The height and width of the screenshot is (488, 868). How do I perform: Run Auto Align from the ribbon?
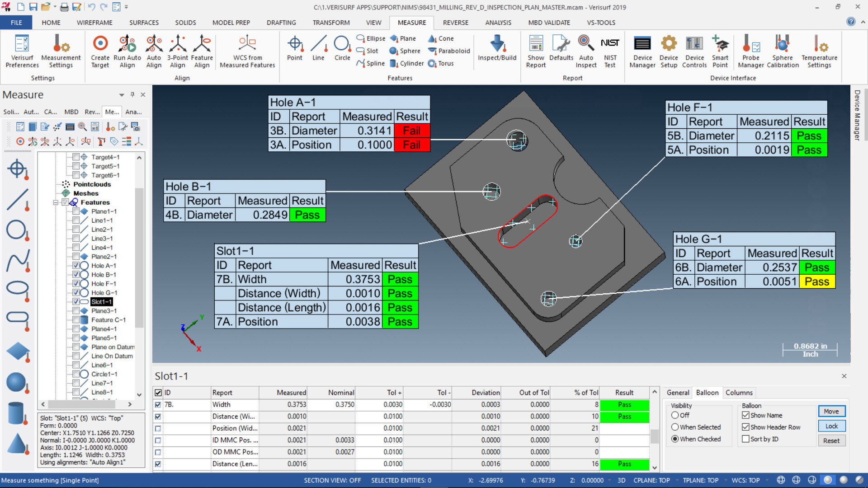[127, 51]
